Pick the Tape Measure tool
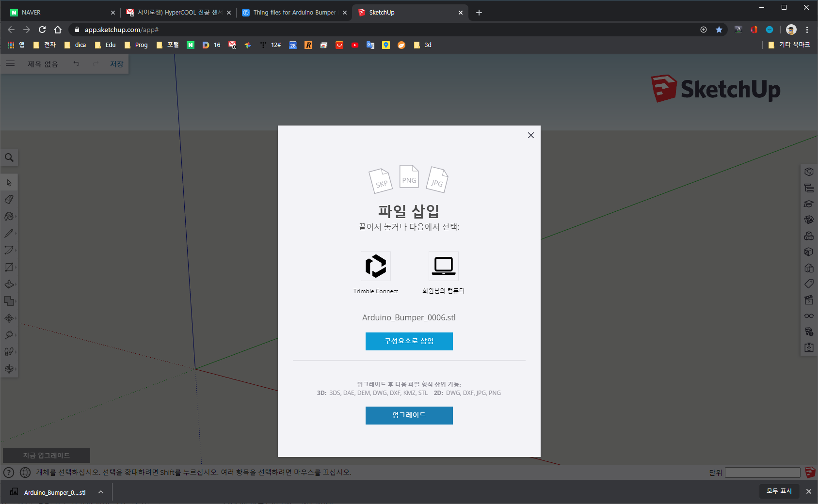The height and width of the screenshot is (504, 818). [9, 335]
